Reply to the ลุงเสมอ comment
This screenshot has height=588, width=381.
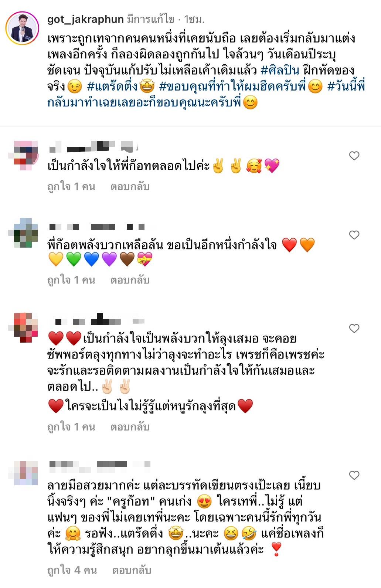click(x=130, y=427)
